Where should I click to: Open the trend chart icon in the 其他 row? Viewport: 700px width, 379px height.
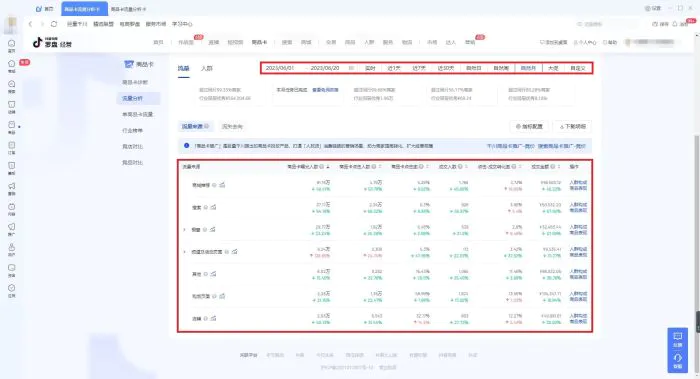[x=213, y=274]
